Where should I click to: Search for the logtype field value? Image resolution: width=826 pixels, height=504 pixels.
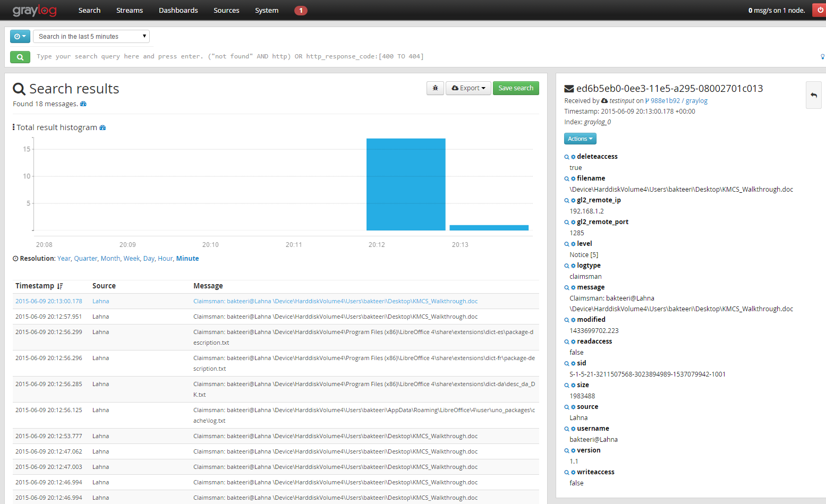tap(567, 266)
